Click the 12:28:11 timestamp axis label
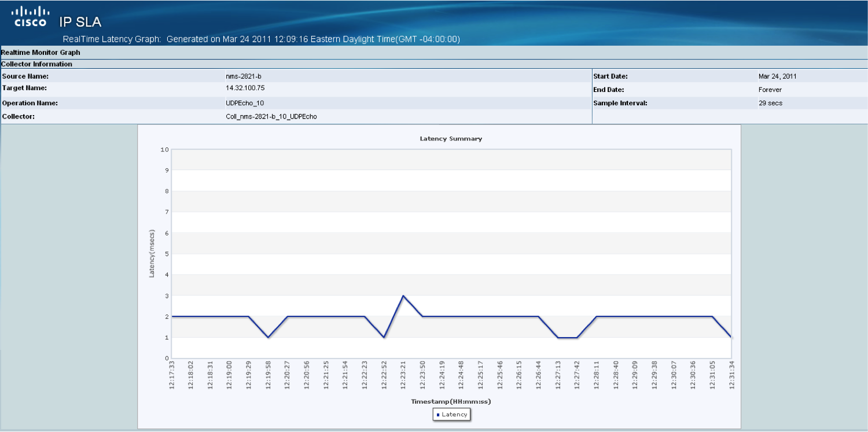The image size is (868, 432). click(x=597, y=375)
